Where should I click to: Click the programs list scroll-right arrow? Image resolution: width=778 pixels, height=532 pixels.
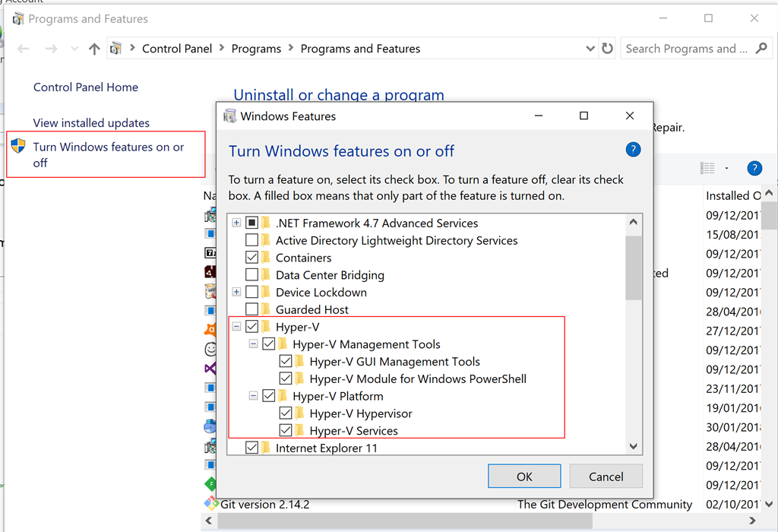click(752, 521)
